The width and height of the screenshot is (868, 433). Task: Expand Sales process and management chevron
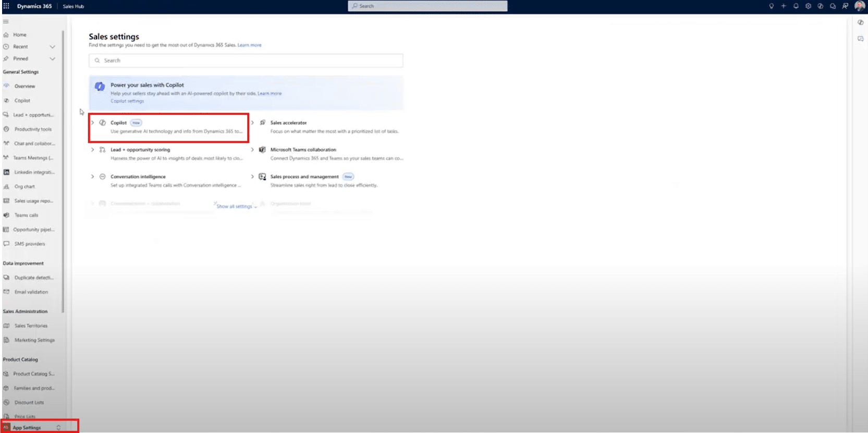point(253,177)
